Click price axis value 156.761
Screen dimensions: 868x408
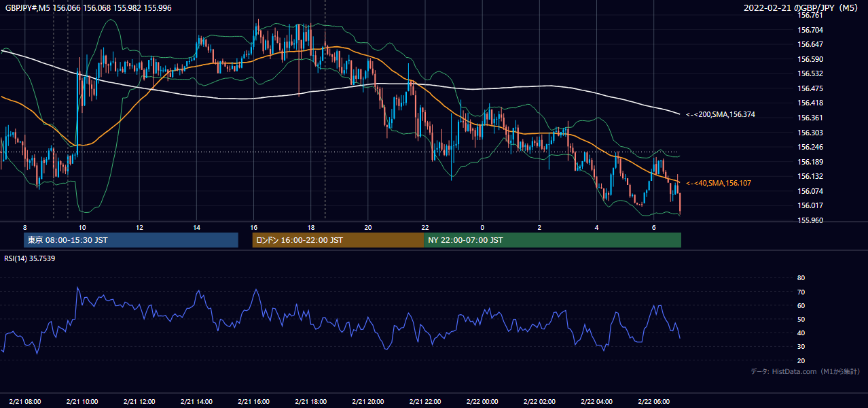pos(810,15)
